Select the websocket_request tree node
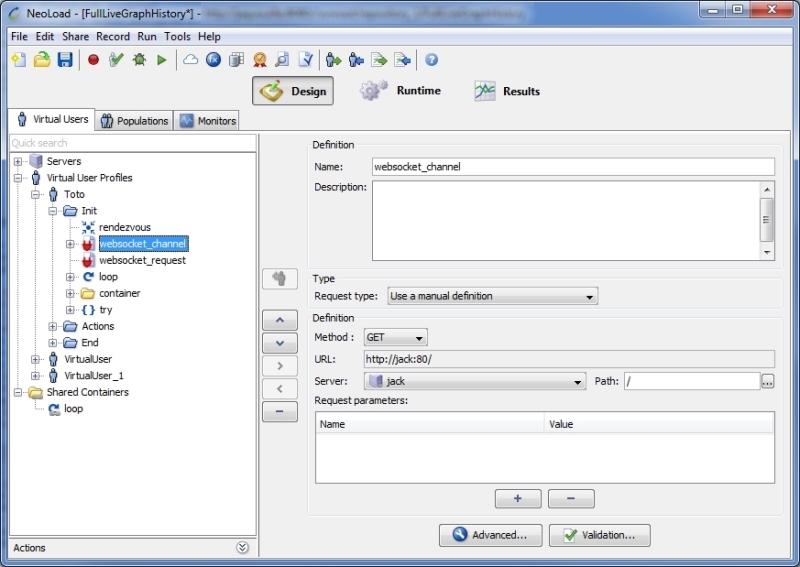The height and width of the screenshot is (567, 800). pyautogui.click(x=141, y=260)
